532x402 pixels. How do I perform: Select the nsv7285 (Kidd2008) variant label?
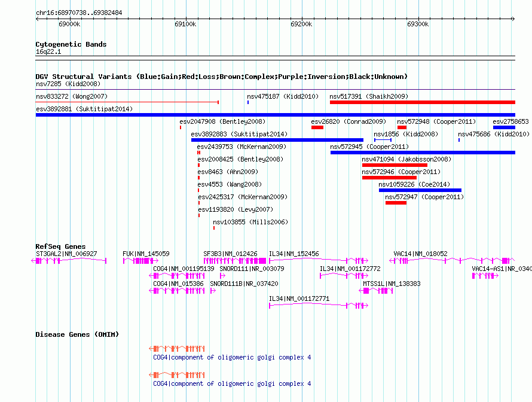click(x=68, y=84)
